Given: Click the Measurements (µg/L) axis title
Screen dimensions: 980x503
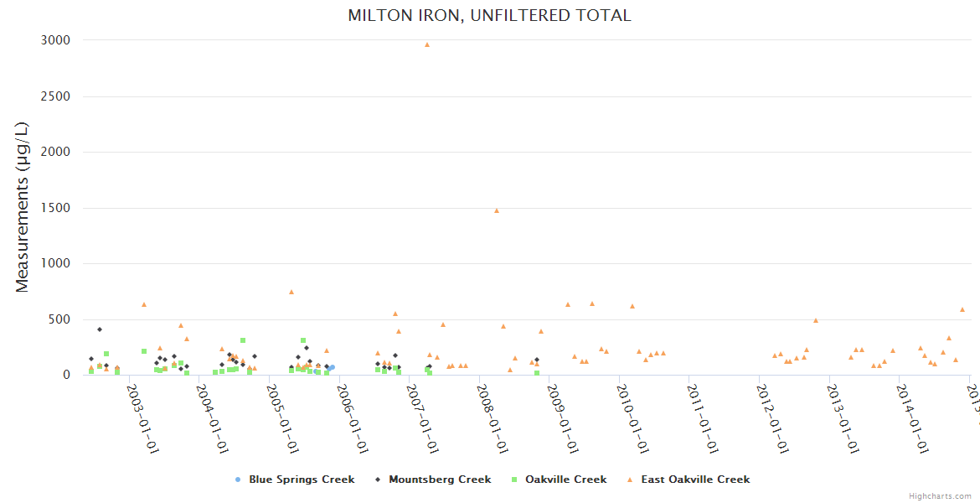Looking at the screenshot, I should coord(23,207).
